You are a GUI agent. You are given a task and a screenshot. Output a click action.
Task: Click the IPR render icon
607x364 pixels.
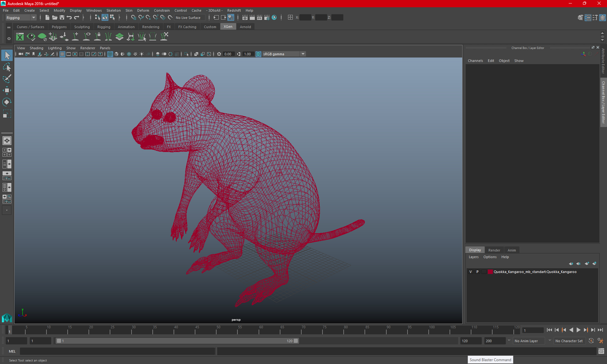click(x=260, y=18)
